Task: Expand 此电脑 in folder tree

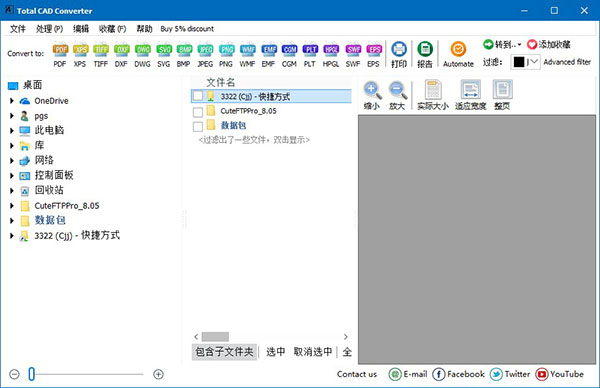Action: [x=12, y=130]
